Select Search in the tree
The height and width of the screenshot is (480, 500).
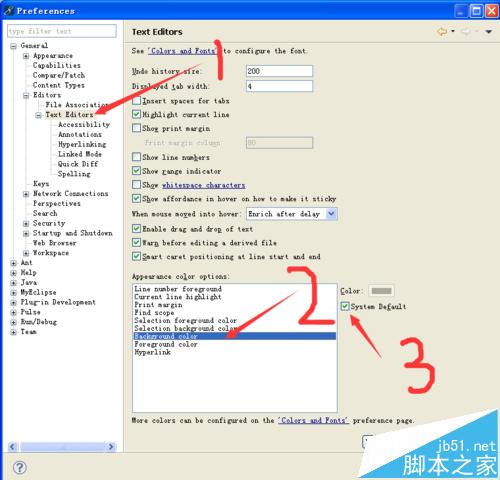point(45,213)
